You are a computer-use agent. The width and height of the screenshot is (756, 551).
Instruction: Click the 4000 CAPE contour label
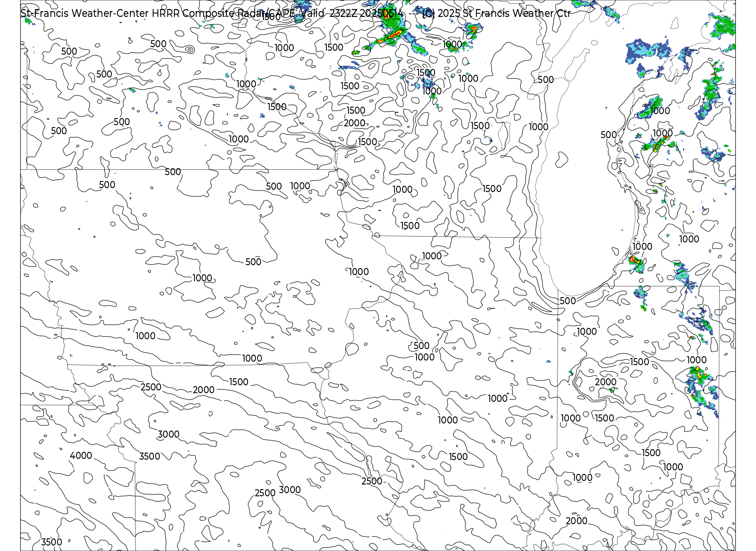point(81,455)
